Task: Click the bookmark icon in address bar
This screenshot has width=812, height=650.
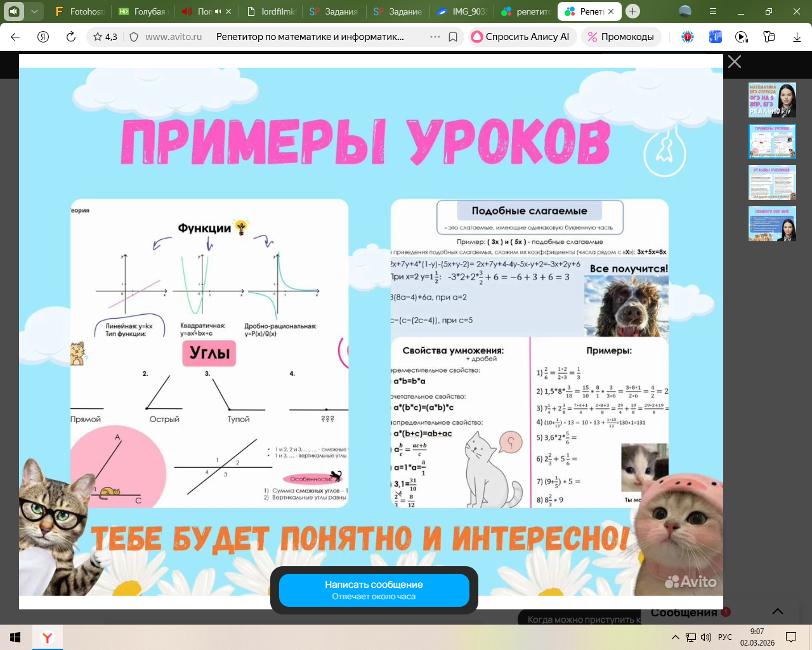Action: tap(453, 37)
